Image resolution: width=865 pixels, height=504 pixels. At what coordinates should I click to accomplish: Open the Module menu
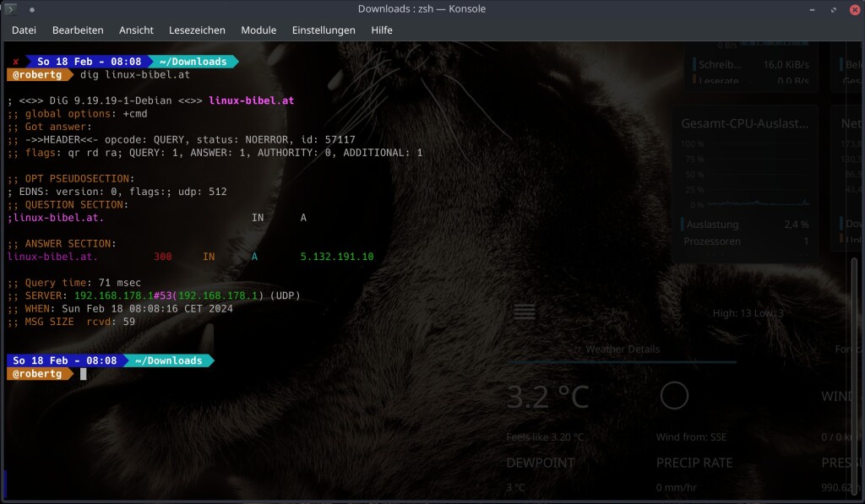(x=258, y=30)
